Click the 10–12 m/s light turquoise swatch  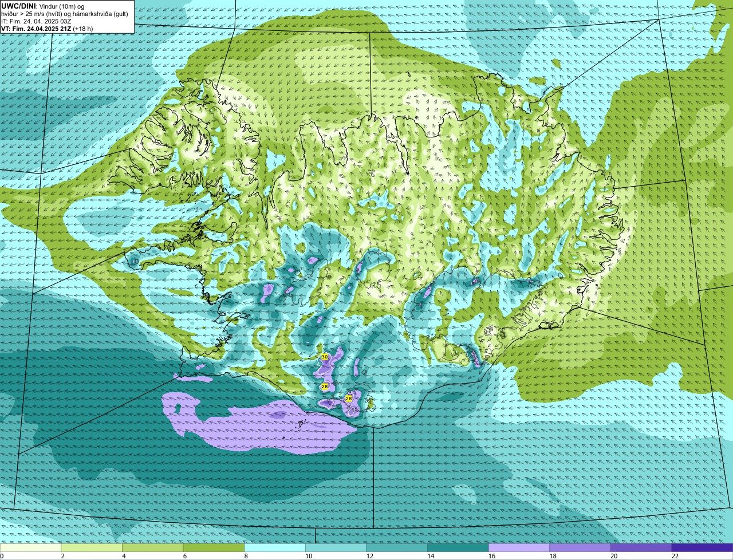(336, 548)
